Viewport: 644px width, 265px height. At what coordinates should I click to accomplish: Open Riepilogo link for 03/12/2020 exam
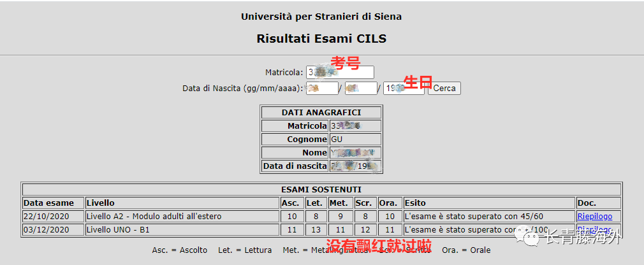tap(595, 230)
